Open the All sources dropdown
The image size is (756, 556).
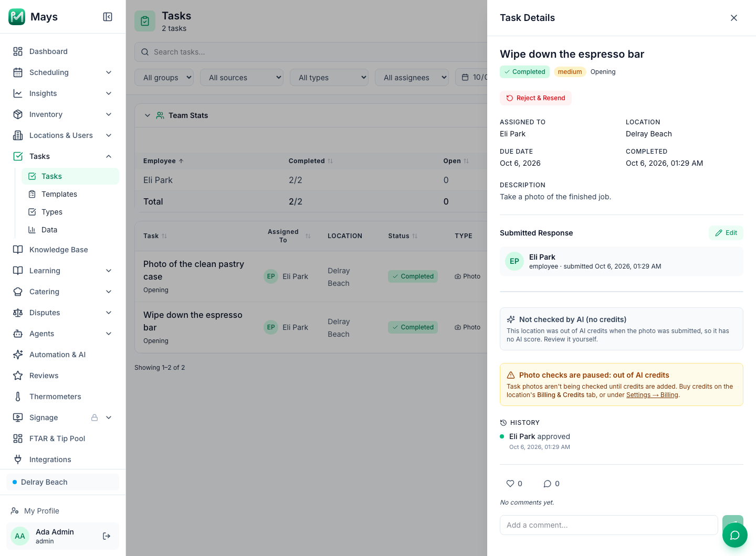click(242, 78)
